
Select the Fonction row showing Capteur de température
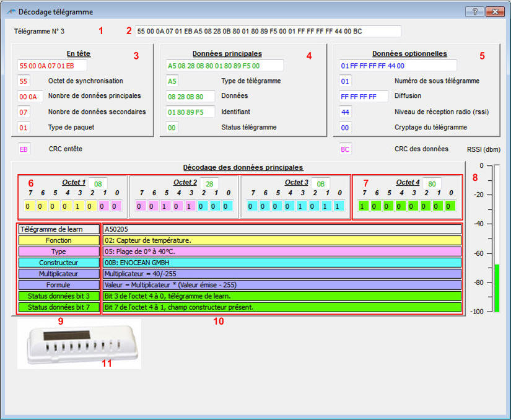coord(282,240)
